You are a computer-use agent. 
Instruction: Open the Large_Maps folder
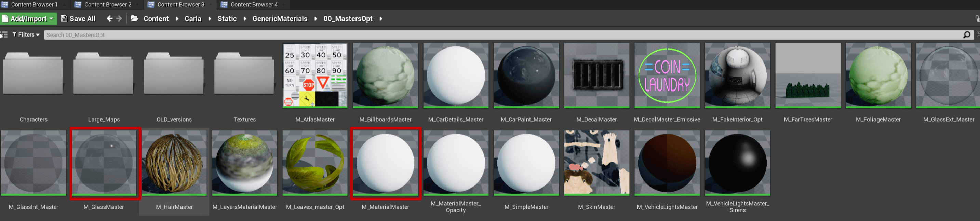click(x=104, y=74)
